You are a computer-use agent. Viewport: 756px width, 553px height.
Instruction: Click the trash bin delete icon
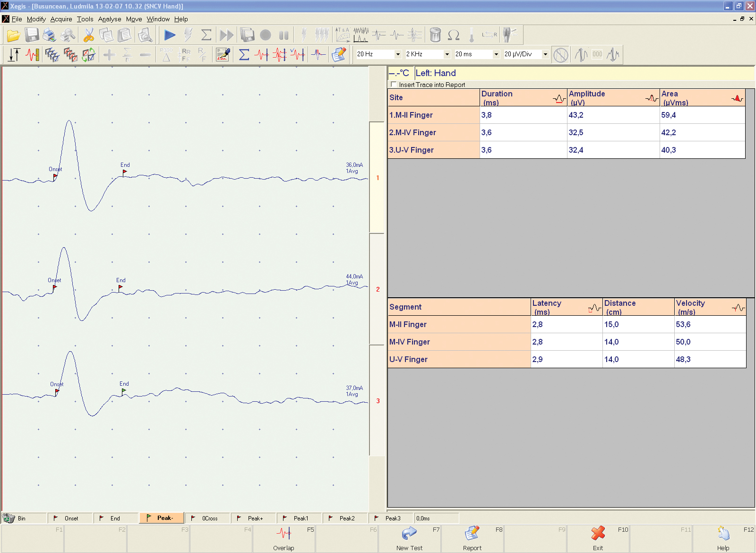pos(435,35)
